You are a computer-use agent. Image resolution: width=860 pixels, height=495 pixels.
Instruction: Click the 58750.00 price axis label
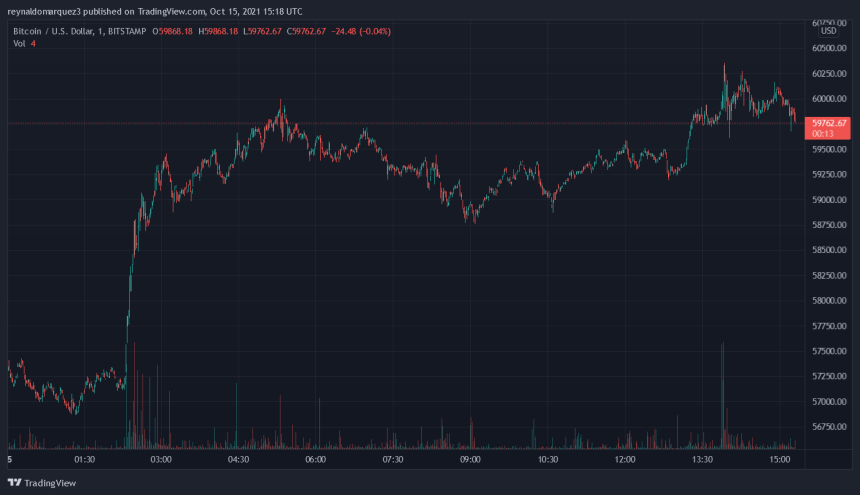tap(829, 225)
